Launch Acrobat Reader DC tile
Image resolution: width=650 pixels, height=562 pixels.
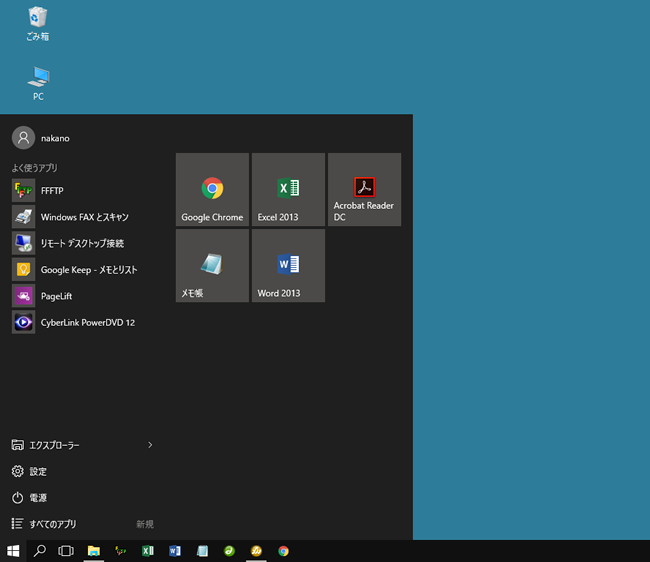364,190
